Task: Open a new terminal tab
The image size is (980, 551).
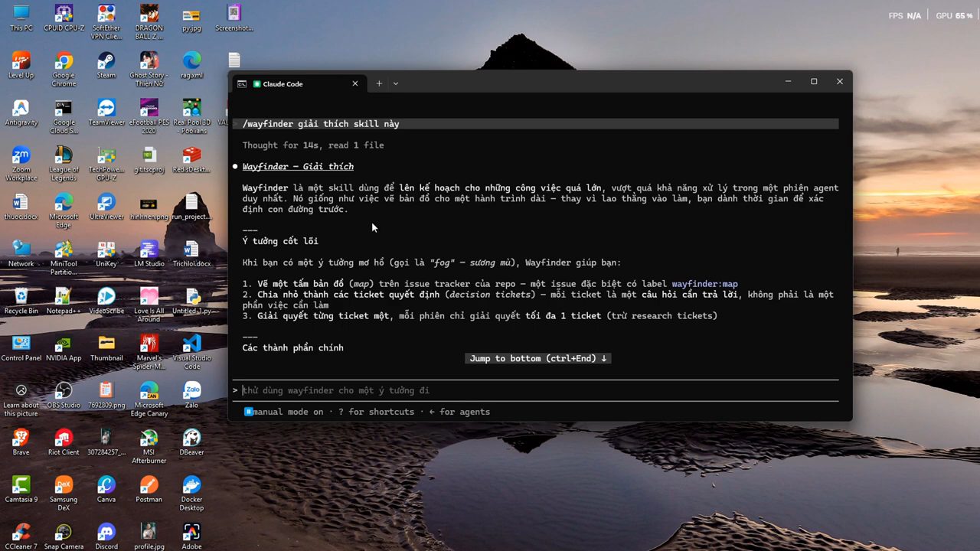Action: (379, 83)
